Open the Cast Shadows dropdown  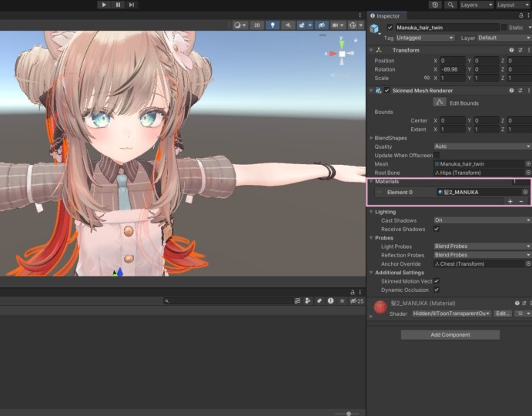482,220
